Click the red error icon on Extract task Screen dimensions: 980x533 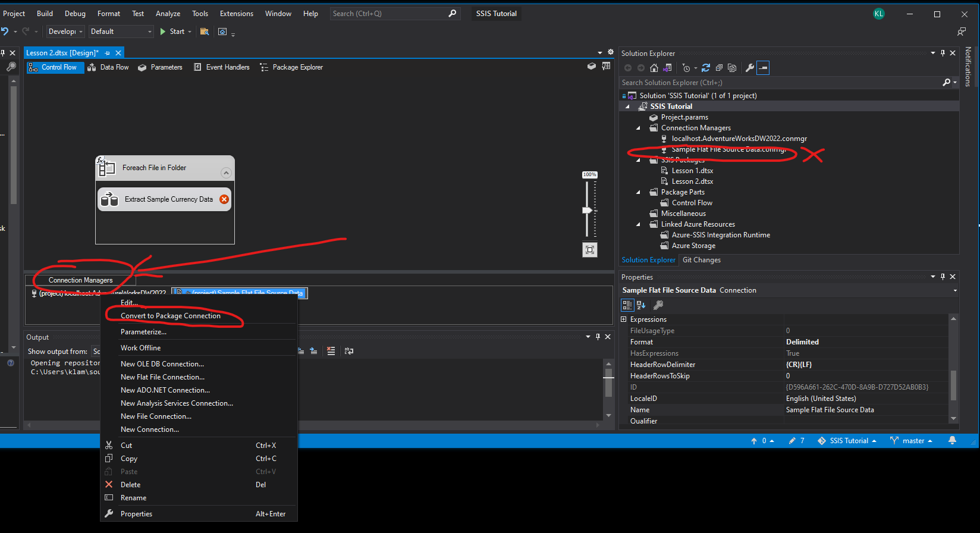click(x=224, y=199)
